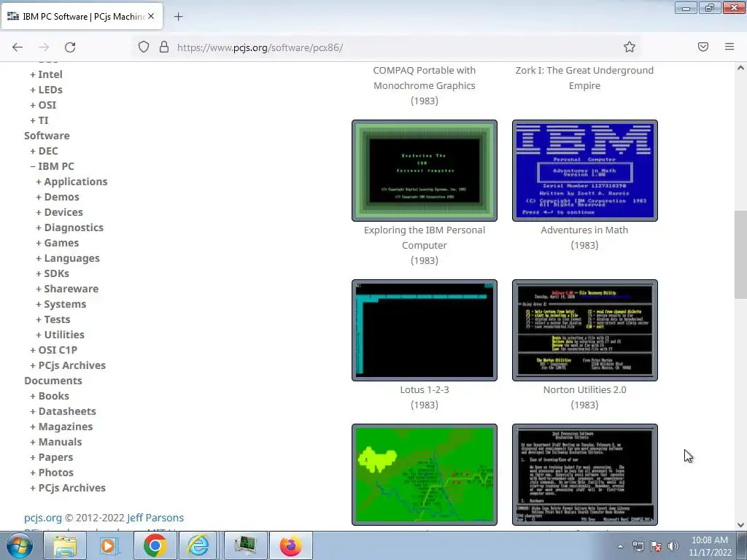The width and height of the screenshot is (747, 560).
Task: Open a new browser tab
Action: tap(178, 17)
